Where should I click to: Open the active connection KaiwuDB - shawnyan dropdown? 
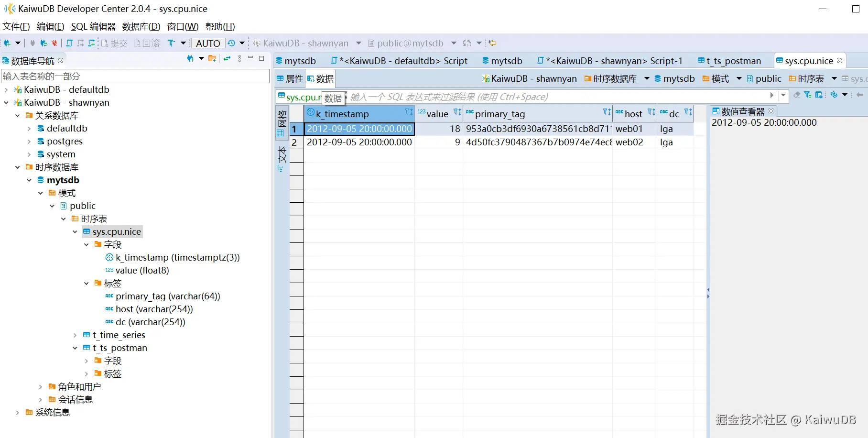coord(358,43)
